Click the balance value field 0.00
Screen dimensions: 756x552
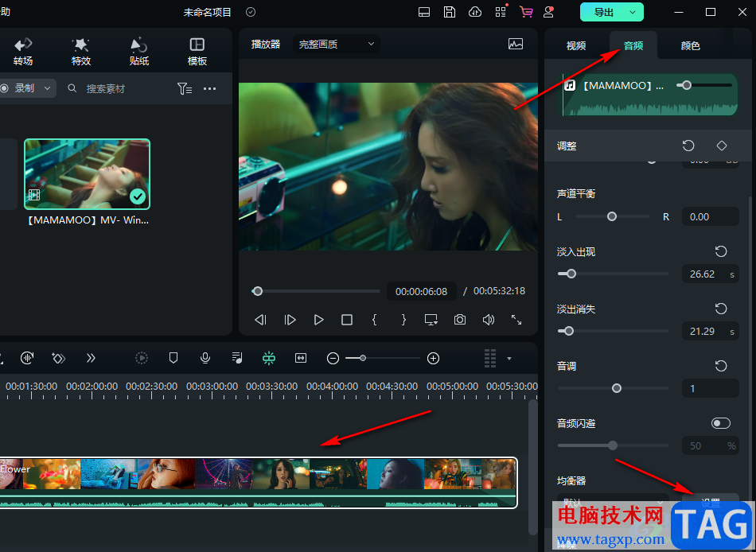(x=710, y=217)
